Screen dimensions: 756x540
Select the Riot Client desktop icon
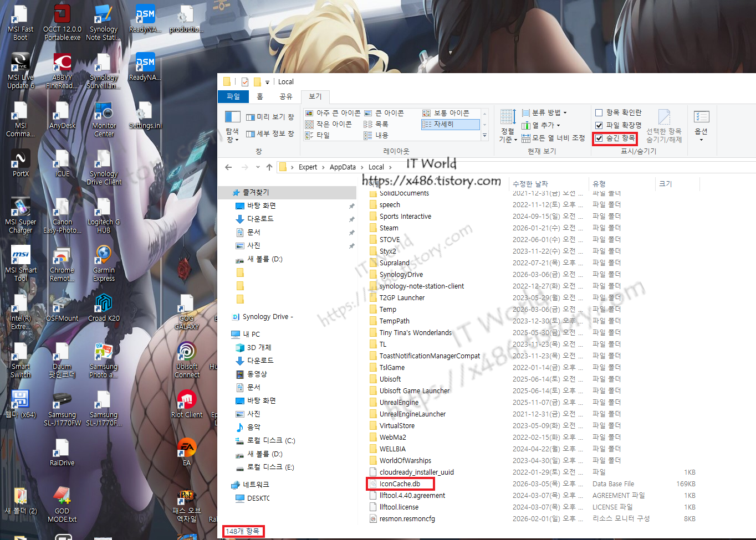click(x=187, y=404)
